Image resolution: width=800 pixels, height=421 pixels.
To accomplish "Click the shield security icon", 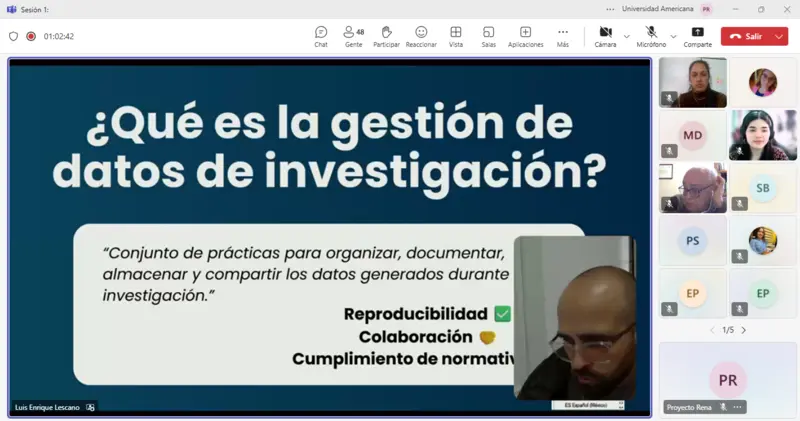I will (x=14, y=36).
